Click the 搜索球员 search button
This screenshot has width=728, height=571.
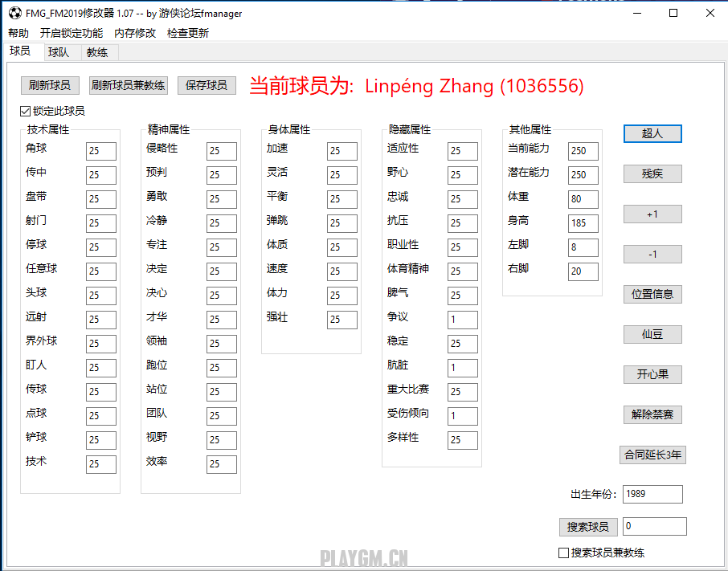pos(588,527)
